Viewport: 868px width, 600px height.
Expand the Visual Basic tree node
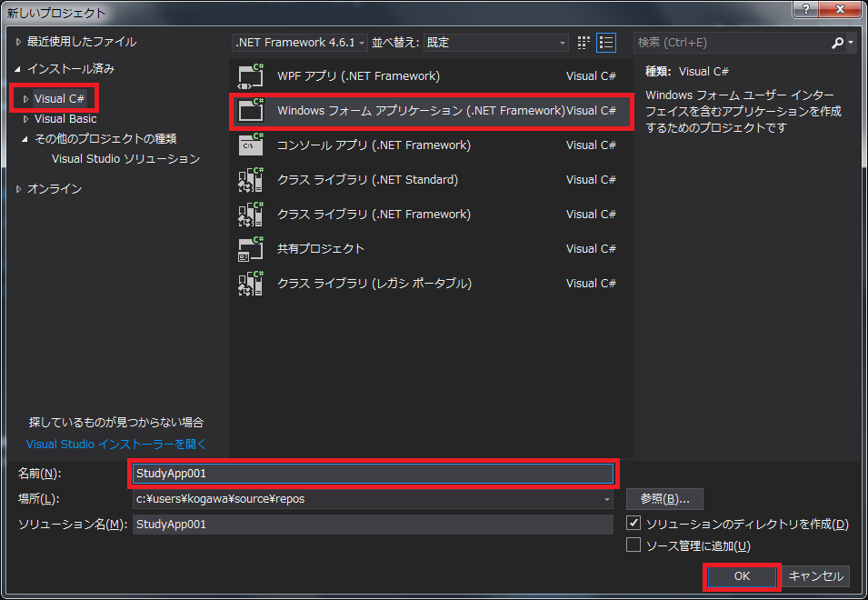(26, 119)
